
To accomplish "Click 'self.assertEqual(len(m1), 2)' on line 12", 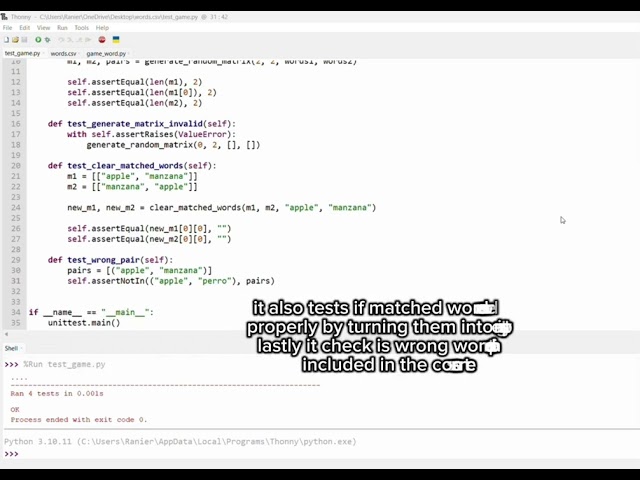I will coord(135,82).
